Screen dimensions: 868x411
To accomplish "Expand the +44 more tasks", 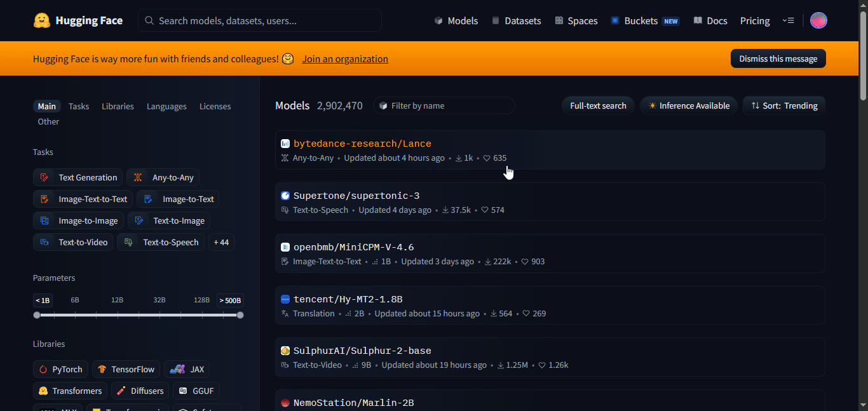I will pos(221,242).
